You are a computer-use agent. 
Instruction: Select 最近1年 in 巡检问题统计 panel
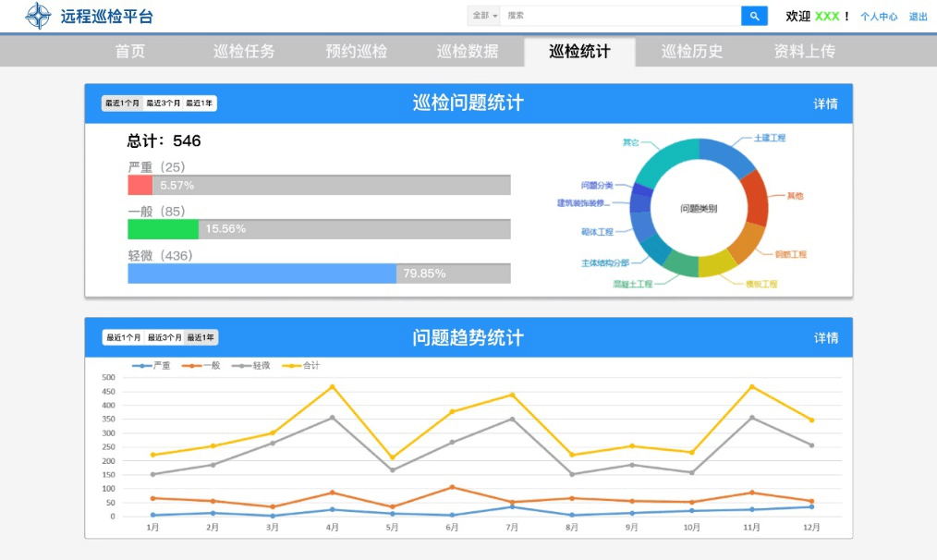coord(201,103)
